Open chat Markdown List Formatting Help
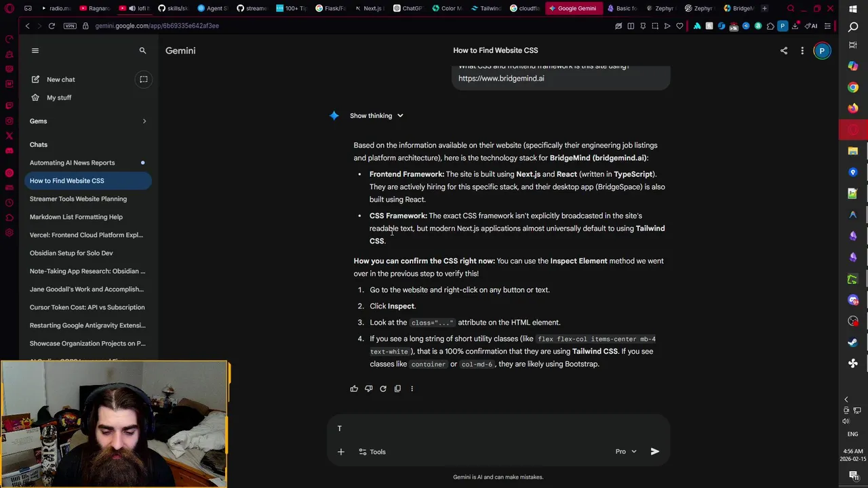Viewport: 868px width, 488px height. point(88,217)
